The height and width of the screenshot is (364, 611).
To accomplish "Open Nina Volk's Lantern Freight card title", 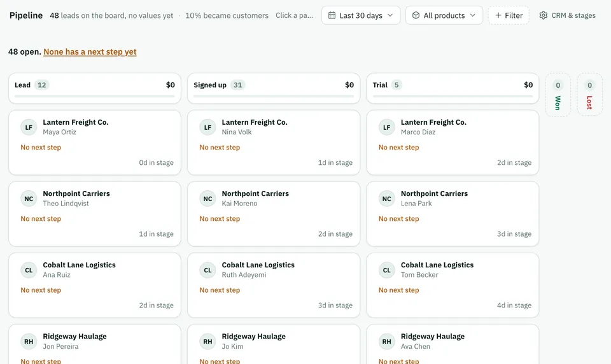I will [255, 122].
